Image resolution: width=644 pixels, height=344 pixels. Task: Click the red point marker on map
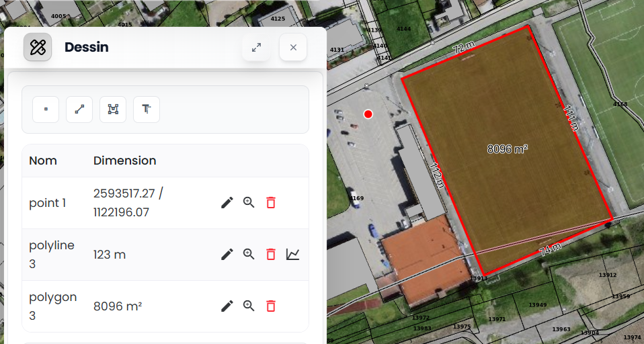pos(368,114)
